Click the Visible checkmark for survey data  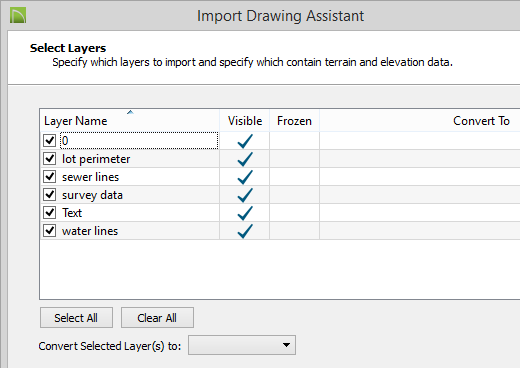pyautogui.click(x=245, y=195)
